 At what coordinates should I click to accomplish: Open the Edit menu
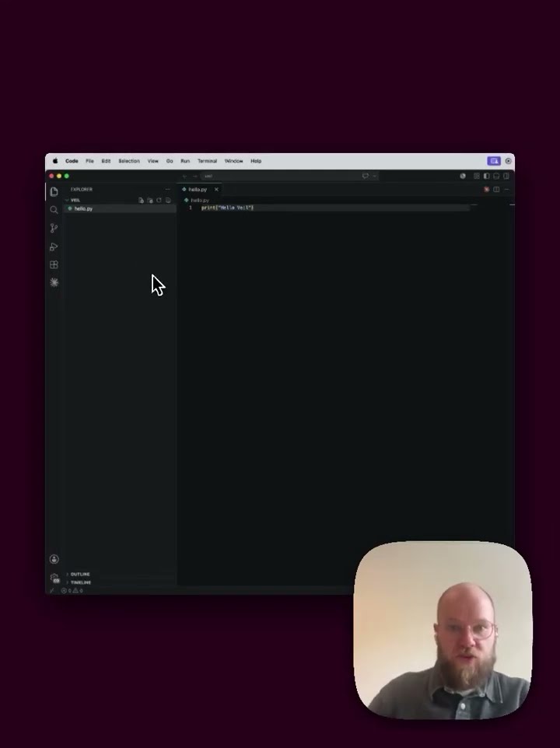click(106, 161)
